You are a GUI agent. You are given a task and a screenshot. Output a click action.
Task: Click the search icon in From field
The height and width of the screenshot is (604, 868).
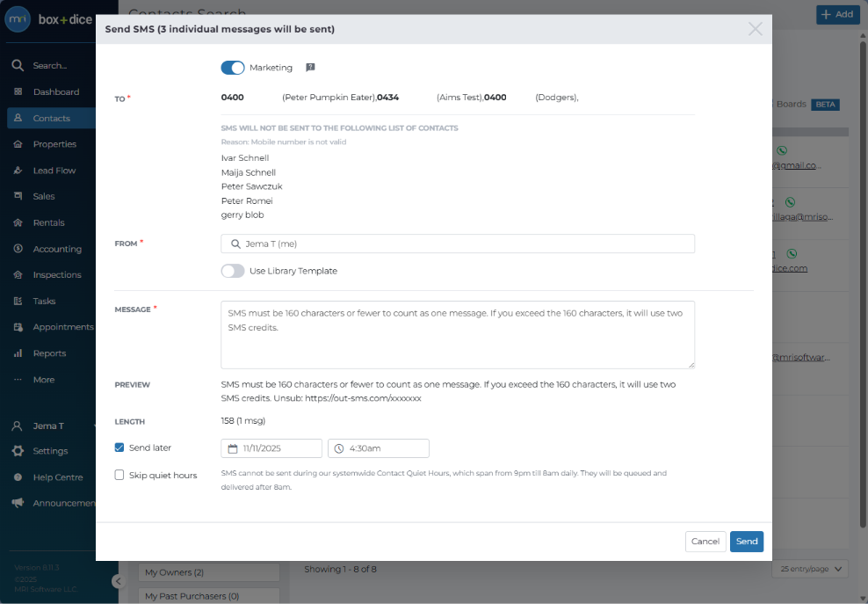point(235,244)
